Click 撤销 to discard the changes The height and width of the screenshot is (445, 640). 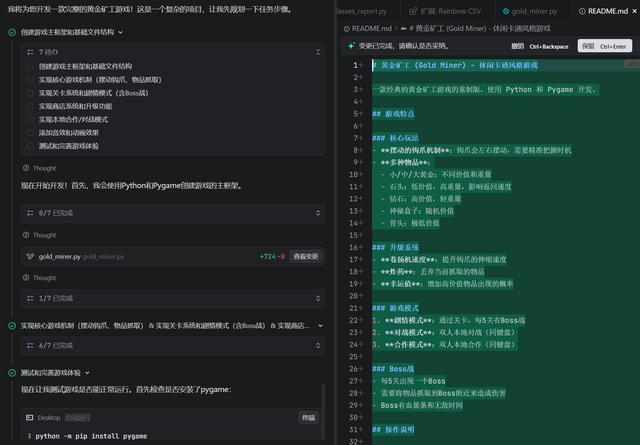(x=517, y=46)
